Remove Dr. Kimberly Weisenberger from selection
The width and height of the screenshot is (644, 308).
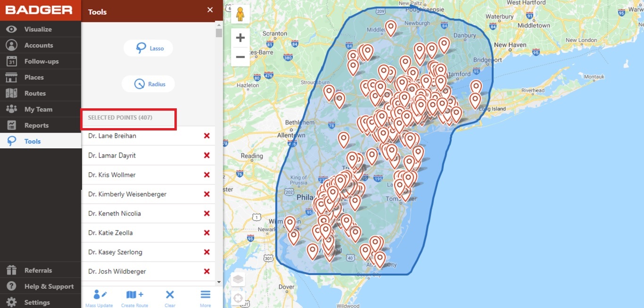[x=206, y=194]
